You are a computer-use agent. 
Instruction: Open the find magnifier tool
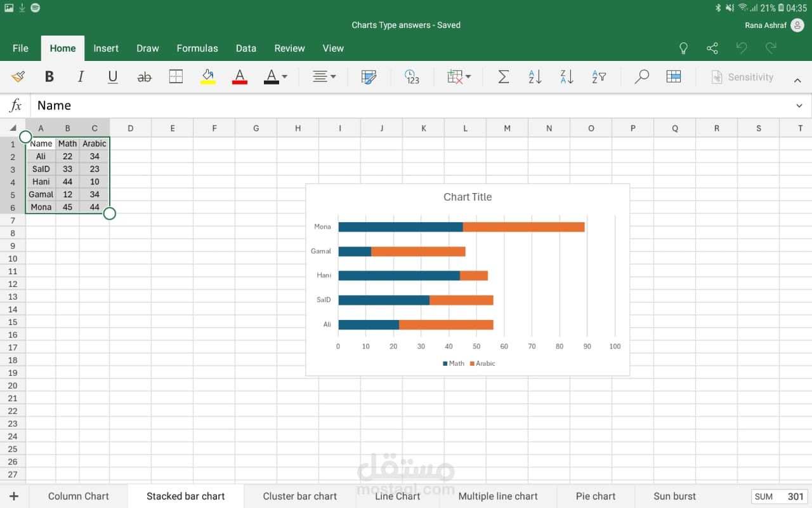pos(641,77)
